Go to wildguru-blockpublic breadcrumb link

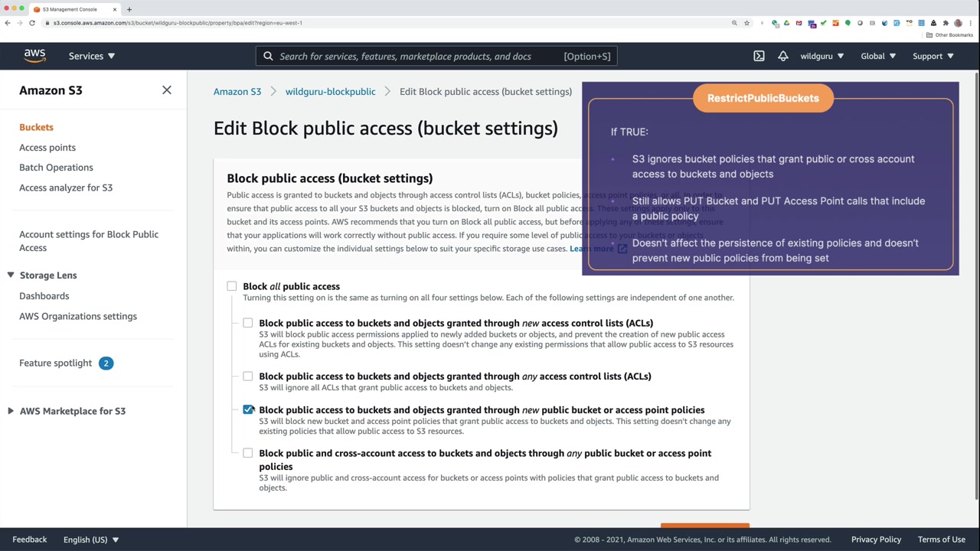[x=330, y=92]
